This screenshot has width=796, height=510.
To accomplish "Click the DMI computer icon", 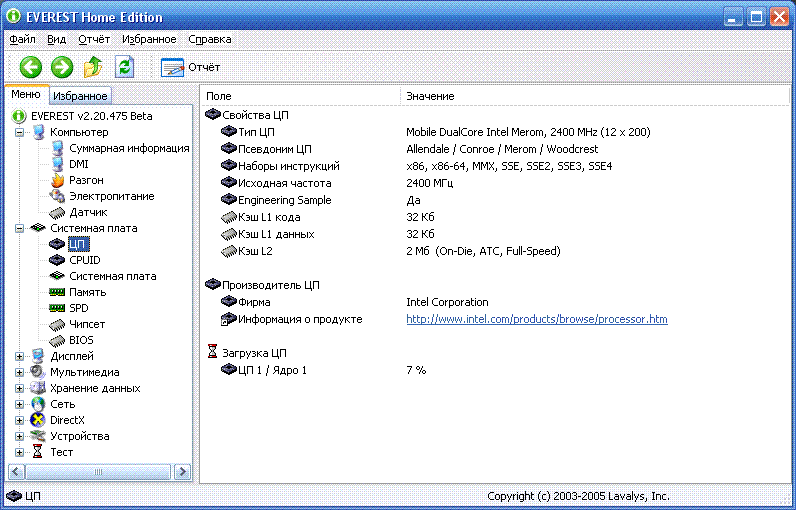I will 57,164.
